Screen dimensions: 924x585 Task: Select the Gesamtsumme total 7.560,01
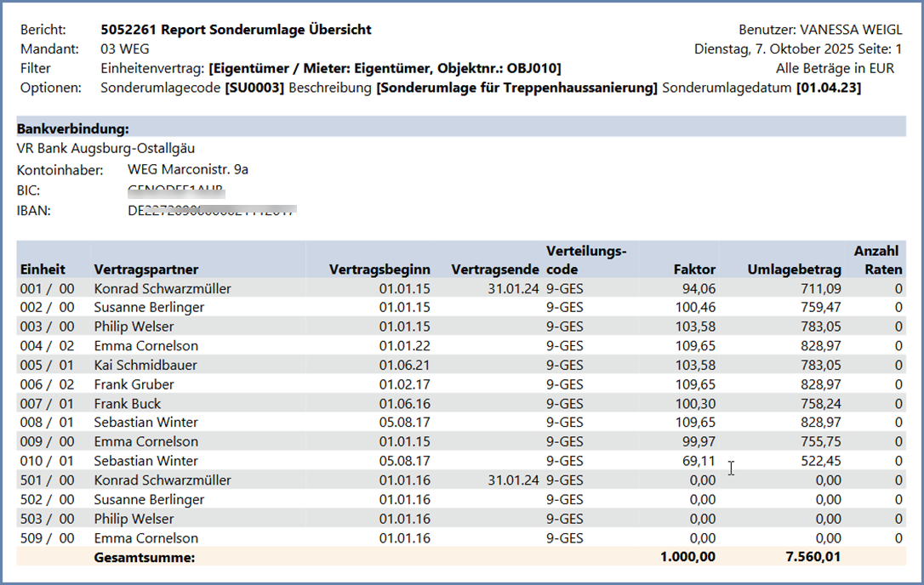(x=814, y=557)
